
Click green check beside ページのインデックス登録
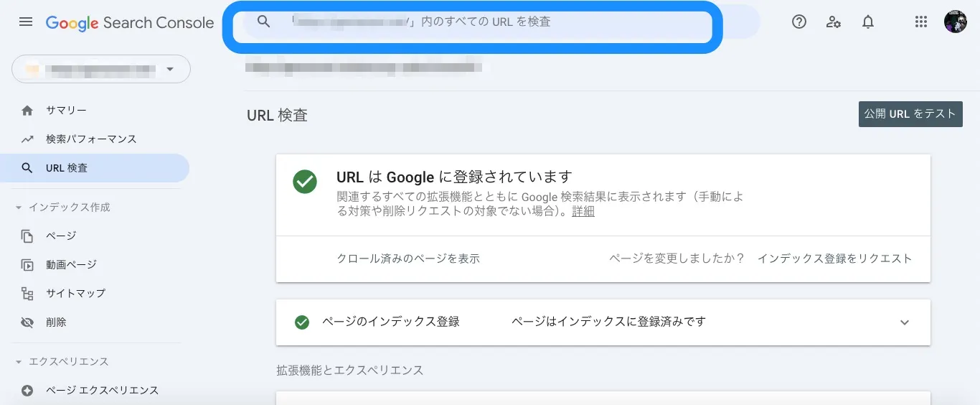302,322
